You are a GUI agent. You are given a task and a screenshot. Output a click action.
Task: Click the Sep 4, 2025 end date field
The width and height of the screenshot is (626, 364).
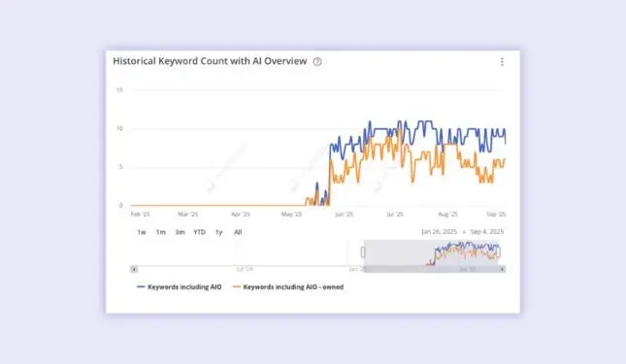(x=487, y=232)
